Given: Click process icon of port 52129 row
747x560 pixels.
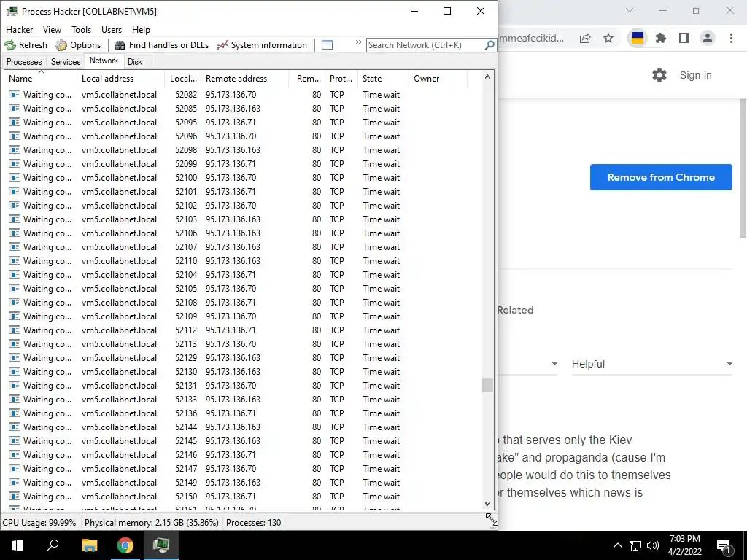Looking at the screenshot, I should coord(15,358).
